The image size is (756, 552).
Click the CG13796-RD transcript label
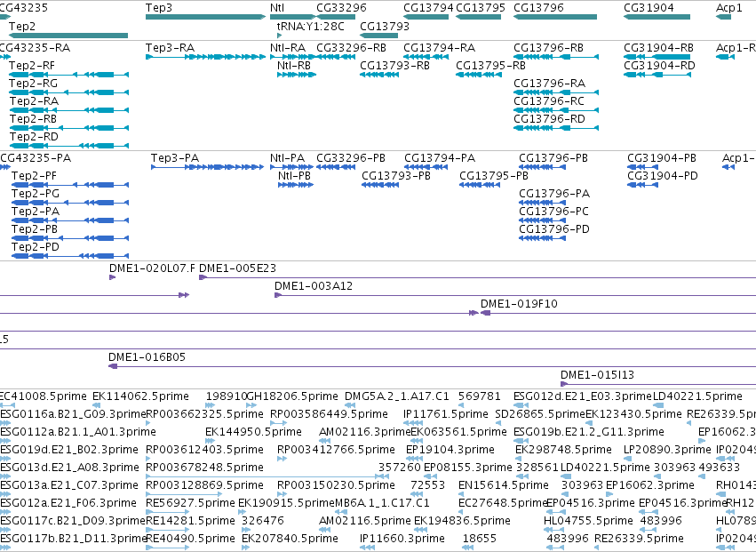point(549,119)
